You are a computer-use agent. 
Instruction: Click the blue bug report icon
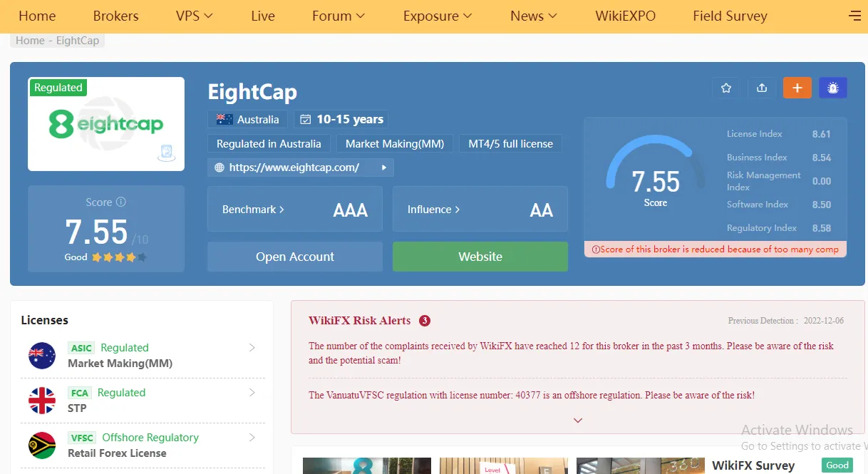[833, 88]
